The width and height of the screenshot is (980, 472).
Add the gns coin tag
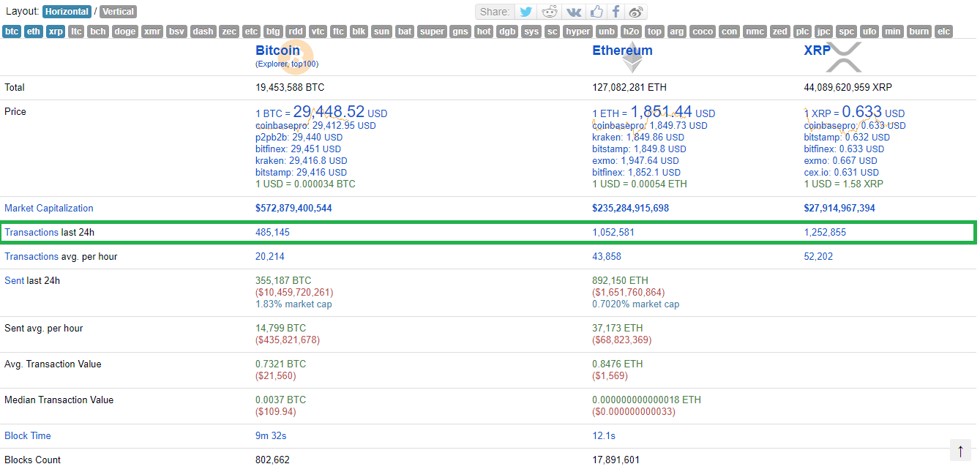pyautogui.click(x=460, y=31)
